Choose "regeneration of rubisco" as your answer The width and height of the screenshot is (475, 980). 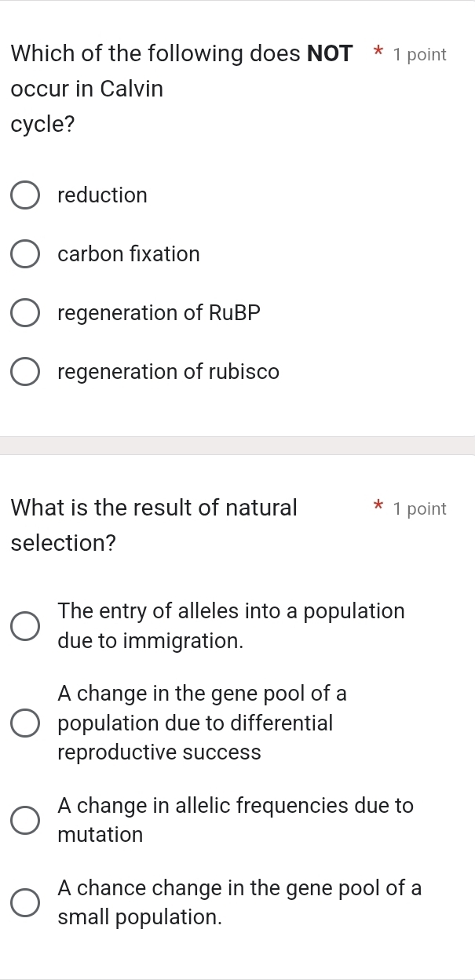(x=168, y=371)
